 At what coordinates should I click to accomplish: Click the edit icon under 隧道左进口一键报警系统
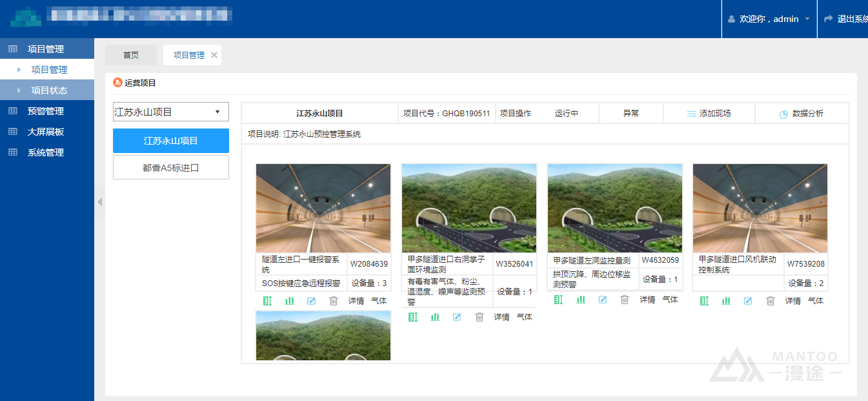pos(312,301)
